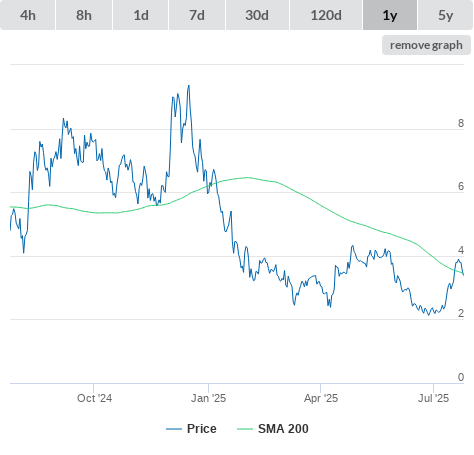This screenshot has width=474, height=455.
Task: Click the active 1y tab
Action: (x=390, y=15)
